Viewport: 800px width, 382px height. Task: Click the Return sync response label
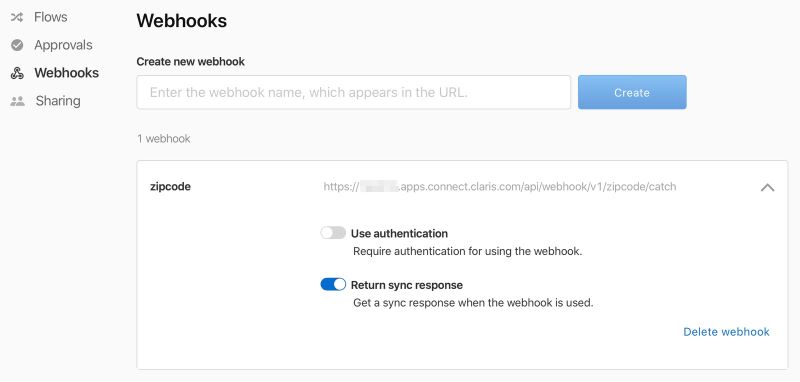[x=407, y=285]
